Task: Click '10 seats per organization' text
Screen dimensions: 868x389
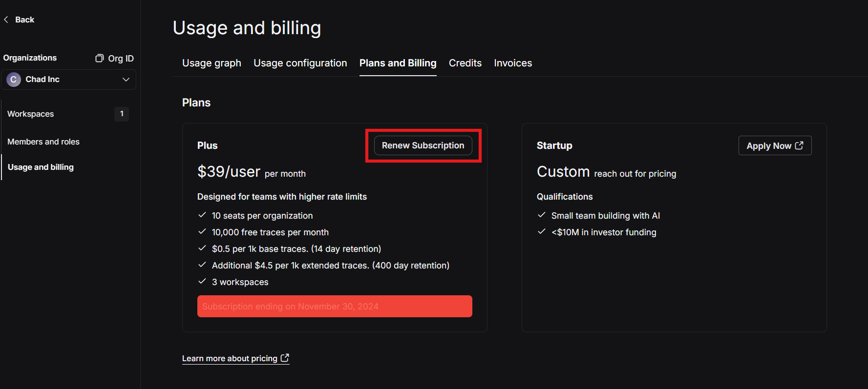Action: click(262, 216)
